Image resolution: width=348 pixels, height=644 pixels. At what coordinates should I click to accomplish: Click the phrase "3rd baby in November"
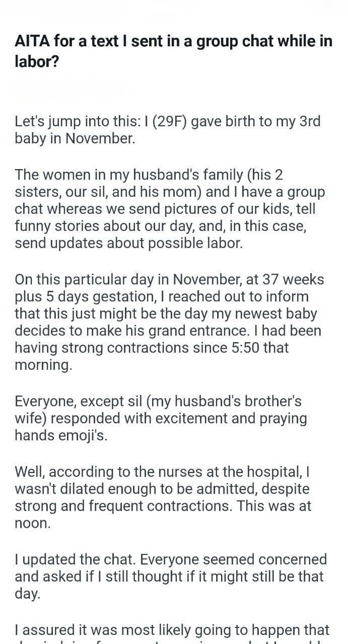76,138
